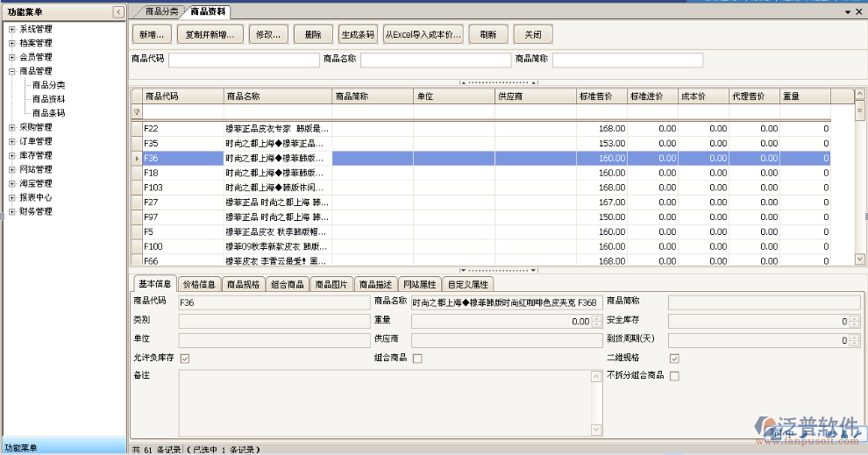Collapse the 功能菜单 sidebar panel arrow
Image resolution: width=868 pixels, height=455 pixels.
click(x=118, y=11)
